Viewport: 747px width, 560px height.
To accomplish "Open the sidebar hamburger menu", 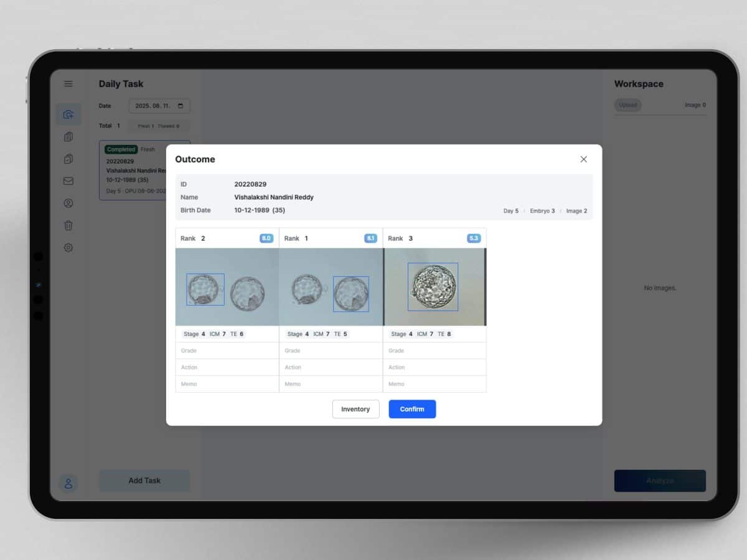I will (x=68, y=83).
